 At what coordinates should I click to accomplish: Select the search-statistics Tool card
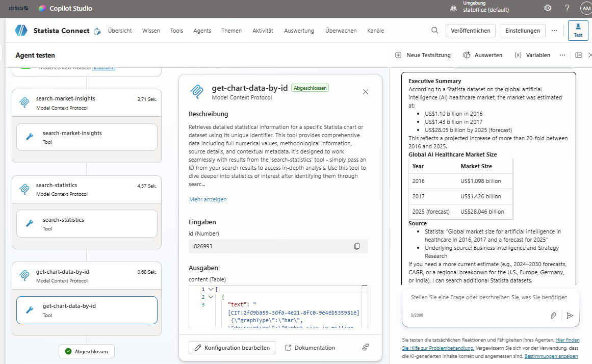[87, 223]
